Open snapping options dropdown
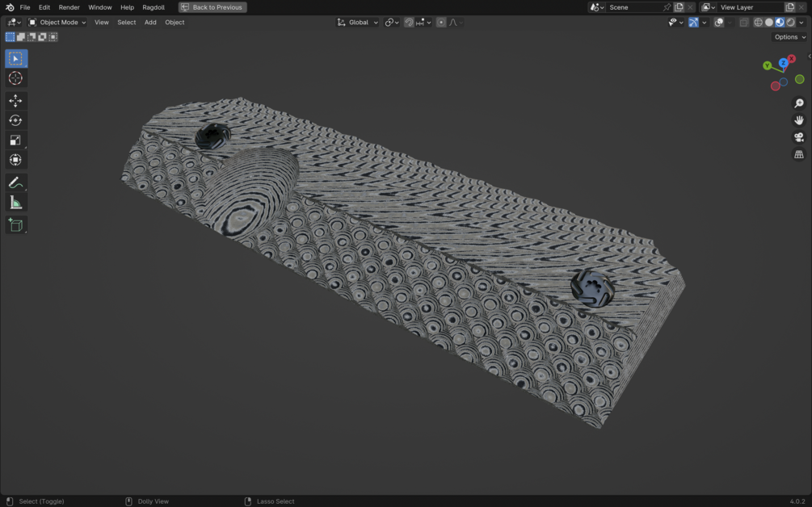Viewport: 812px width, 507px height. (423, 23)
